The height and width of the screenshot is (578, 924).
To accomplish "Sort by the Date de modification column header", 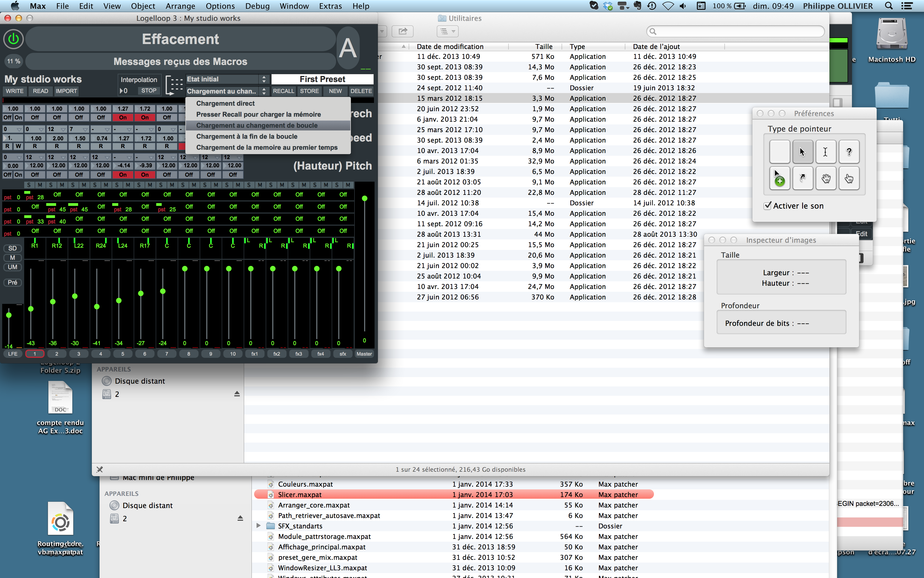I will pyautogui.click(x=458, y=47).
